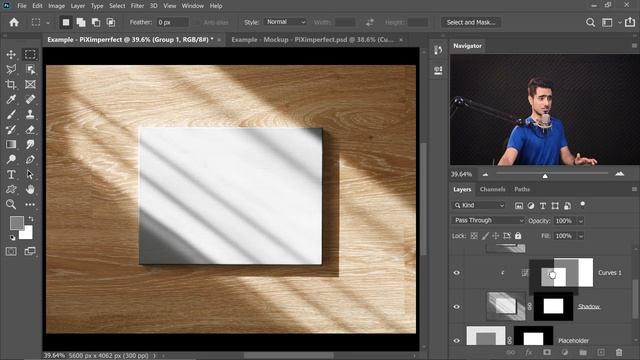Open the Filter menu
This screenshot has height=360, width=640.
(137, 6)
